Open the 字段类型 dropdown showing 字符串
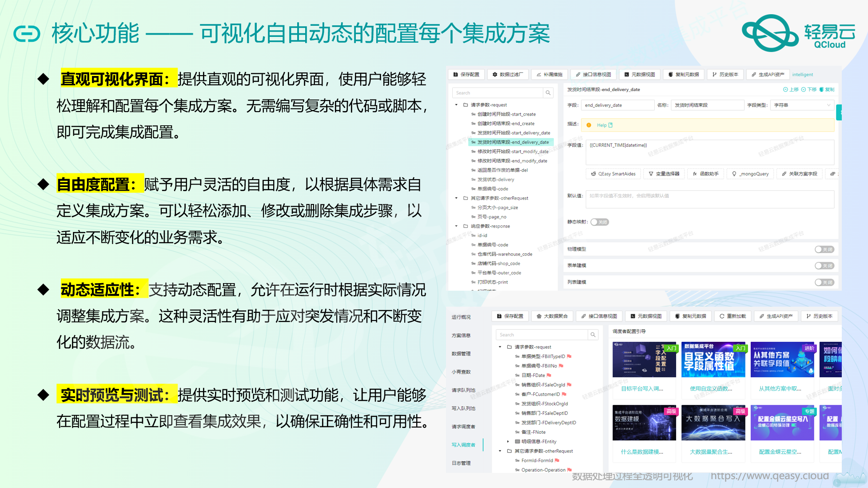 pyautogui.click(x=802, y=105)
